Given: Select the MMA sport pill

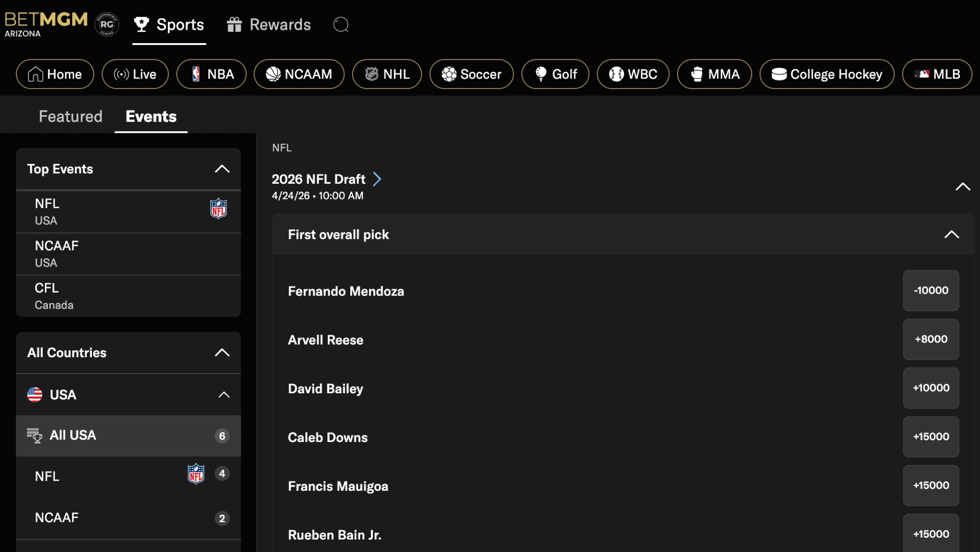Looking at the screenshot, I should 714,74.
